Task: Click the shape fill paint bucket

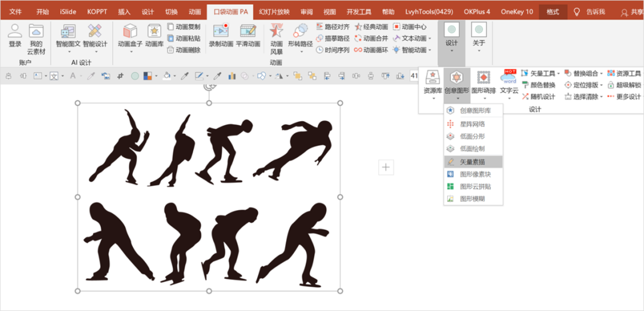Action: (167, 76)
